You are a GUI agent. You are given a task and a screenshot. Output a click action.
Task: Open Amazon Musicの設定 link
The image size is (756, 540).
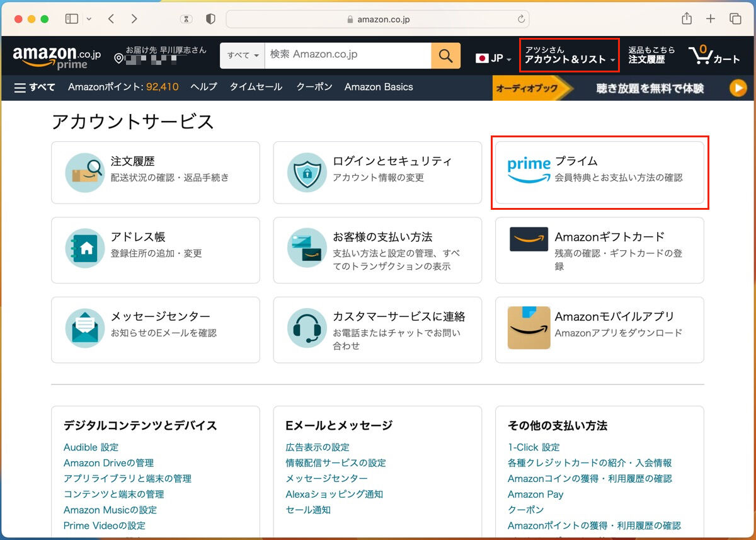click(x=110, y=510)
